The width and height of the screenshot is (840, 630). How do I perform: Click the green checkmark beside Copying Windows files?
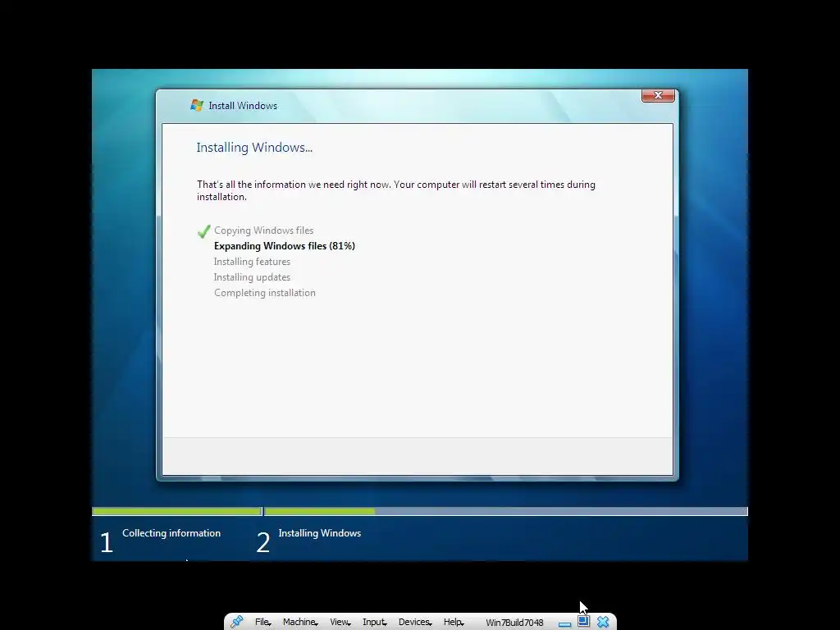click(x=203, y=231)
